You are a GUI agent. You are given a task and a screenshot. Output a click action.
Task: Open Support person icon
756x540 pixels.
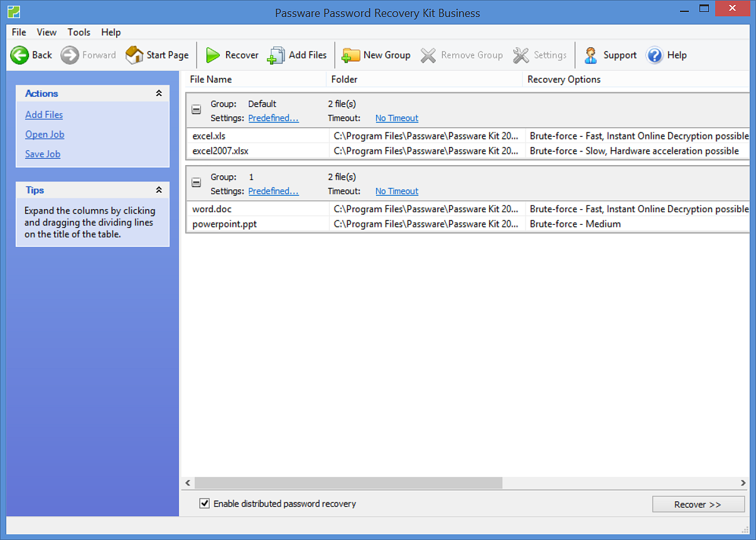click(x=591, y=55)
